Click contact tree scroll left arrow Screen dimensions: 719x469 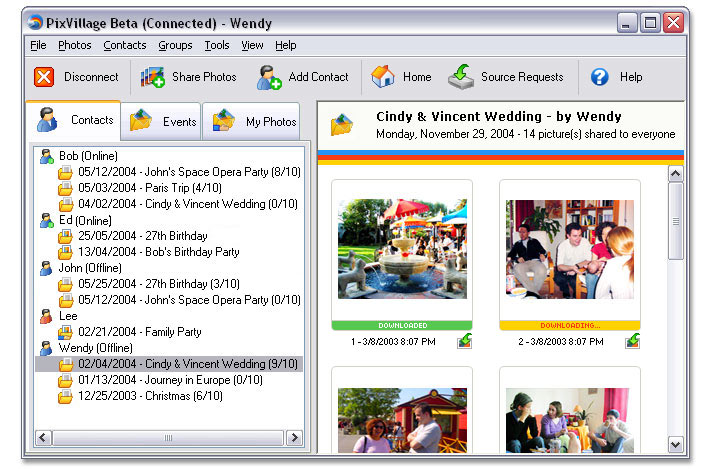[43, 438]
